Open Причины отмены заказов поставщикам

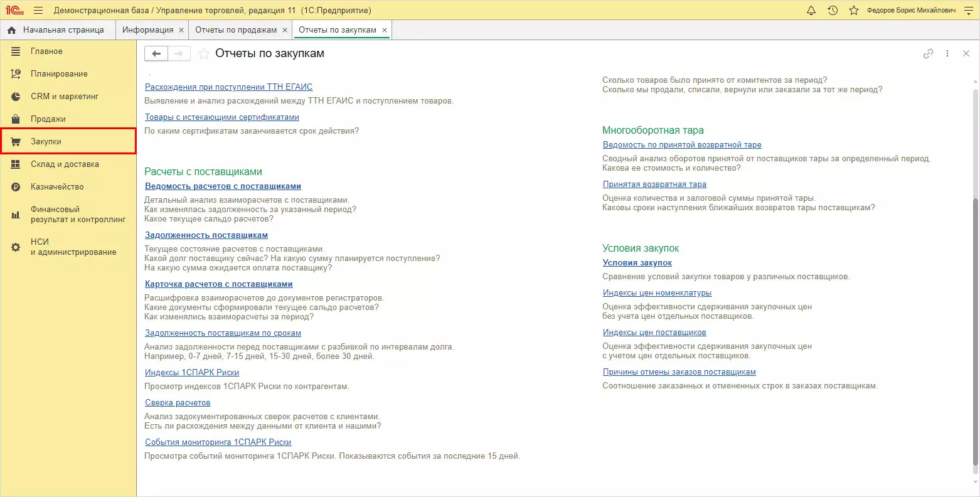point(679,372)
